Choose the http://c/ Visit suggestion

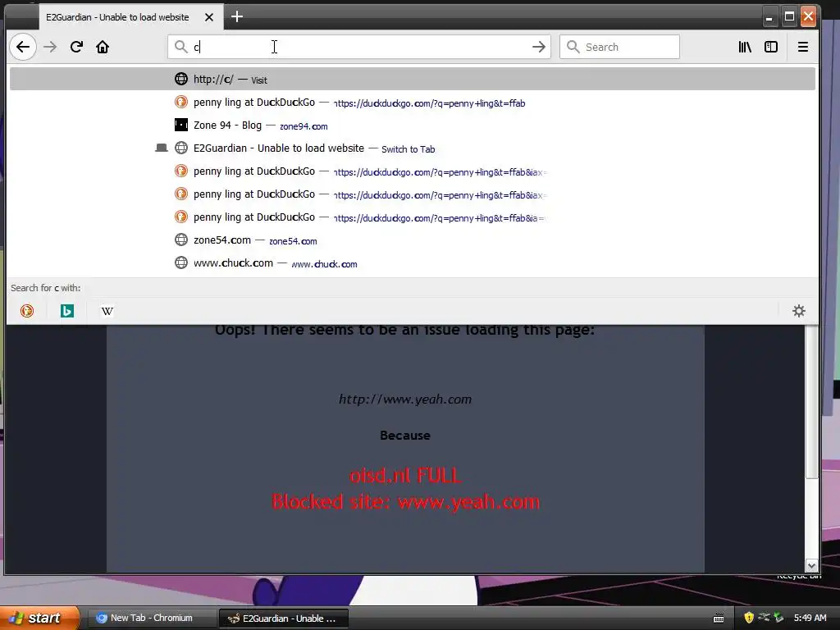(x=413, y=80)
